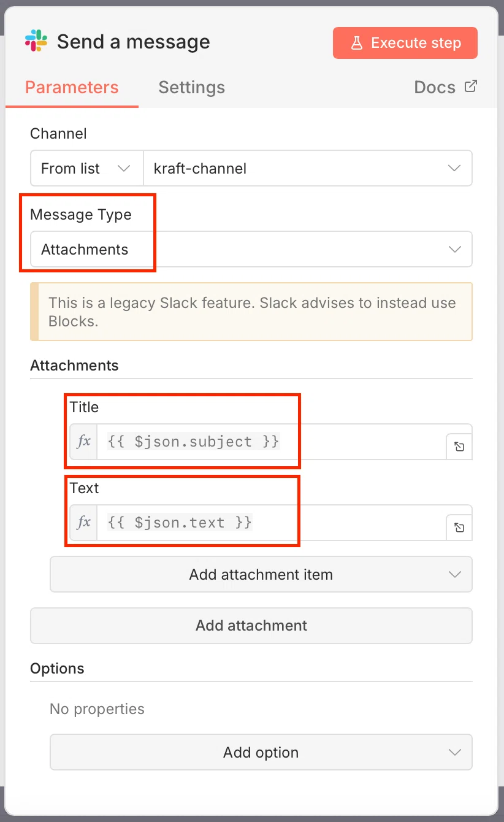The height and width of the screenshot is (822, 504).
Task: Open the From list mode dropdown
Action: click(87, 168)
